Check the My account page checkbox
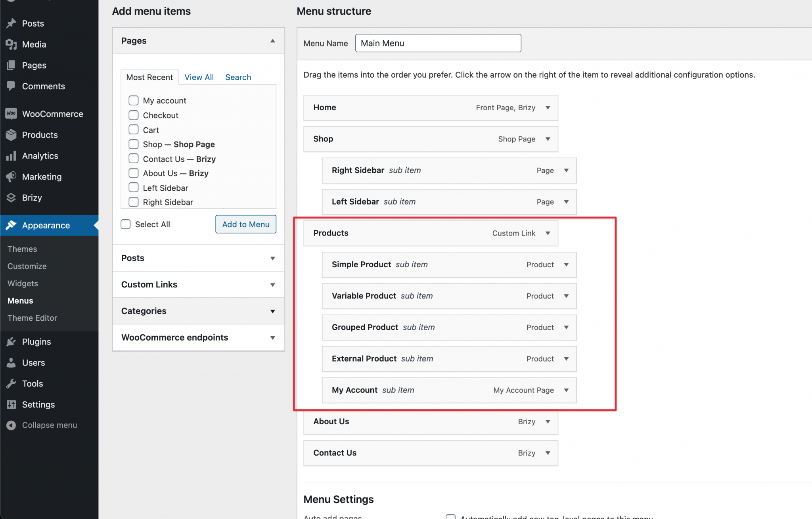Viewport: 812px width, 519px height. click(134, 100)
